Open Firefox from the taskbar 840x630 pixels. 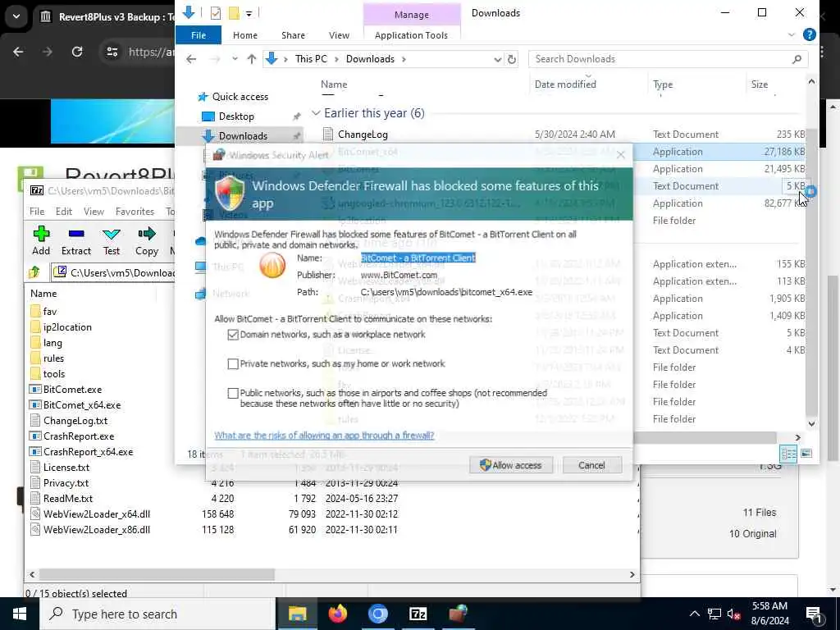coord(337,614)
